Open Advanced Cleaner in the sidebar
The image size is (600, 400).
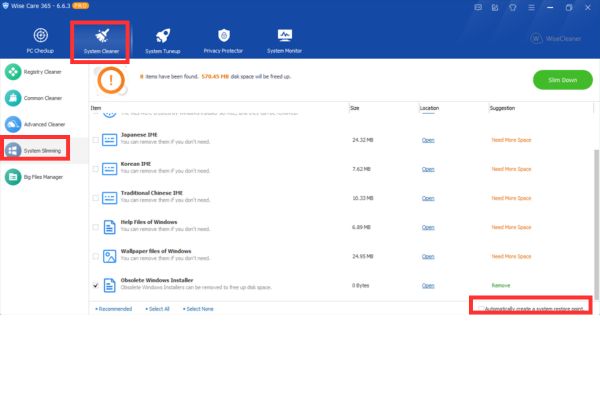click(x=35, y=124)
